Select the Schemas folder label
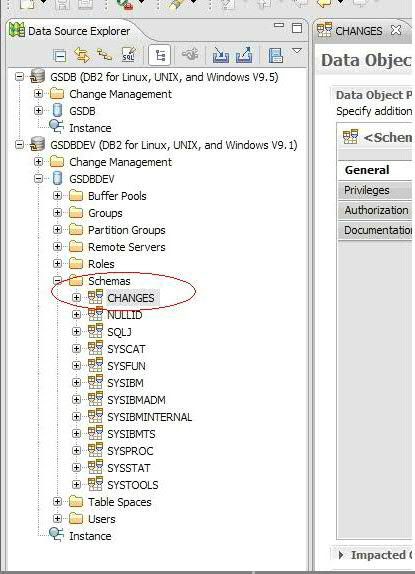 109,281
